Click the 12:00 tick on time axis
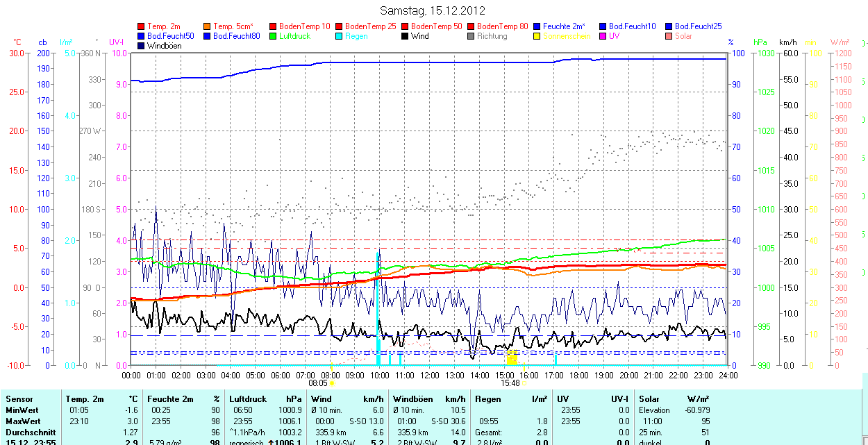The height and width of the screenshot is (445, 868). click(x=430, y=375)
